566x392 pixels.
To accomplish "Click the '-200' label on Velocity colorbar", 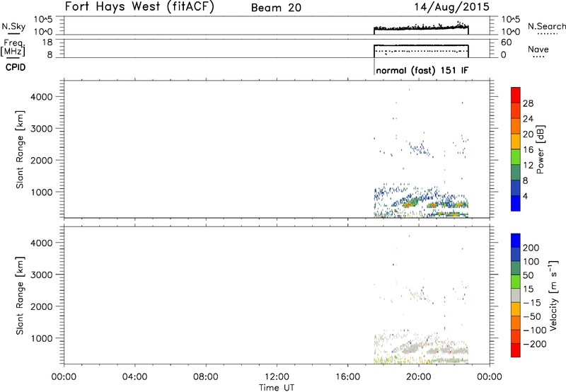I will point(534,345).
